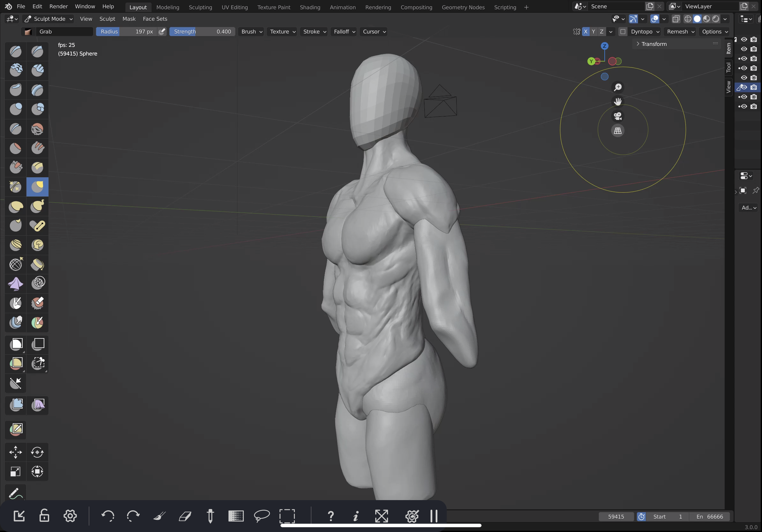Screen dimensions: 762x532
Task: Toggle Y axis symmetry
Action: 594,32
